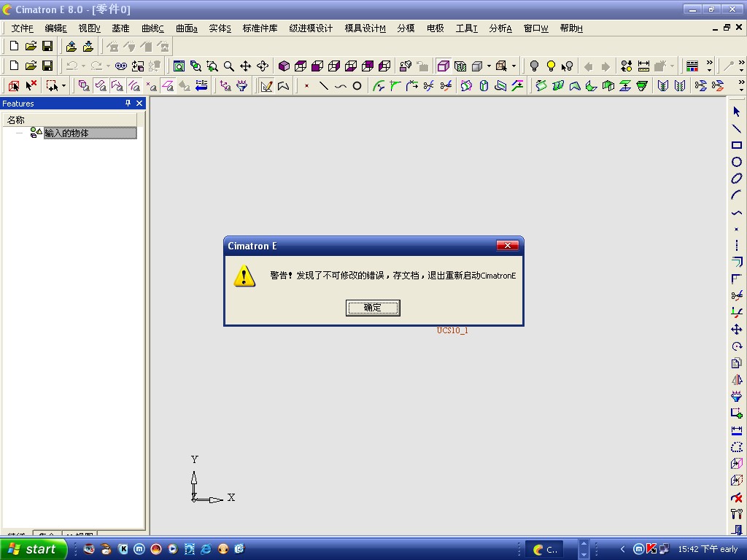Click the red cube select-all icon
This screenshot has height=560, width=747.
14,86
